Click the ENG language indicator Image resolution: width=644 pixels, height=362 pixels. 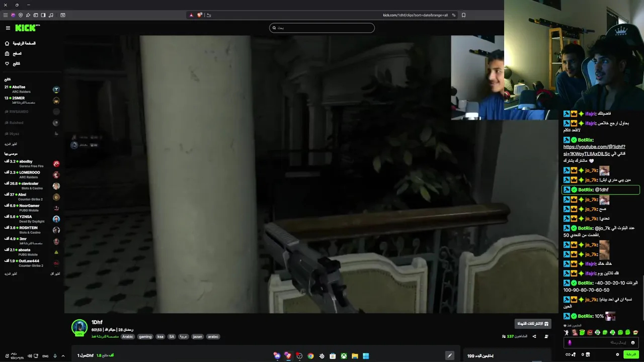[x=45, y=356]
